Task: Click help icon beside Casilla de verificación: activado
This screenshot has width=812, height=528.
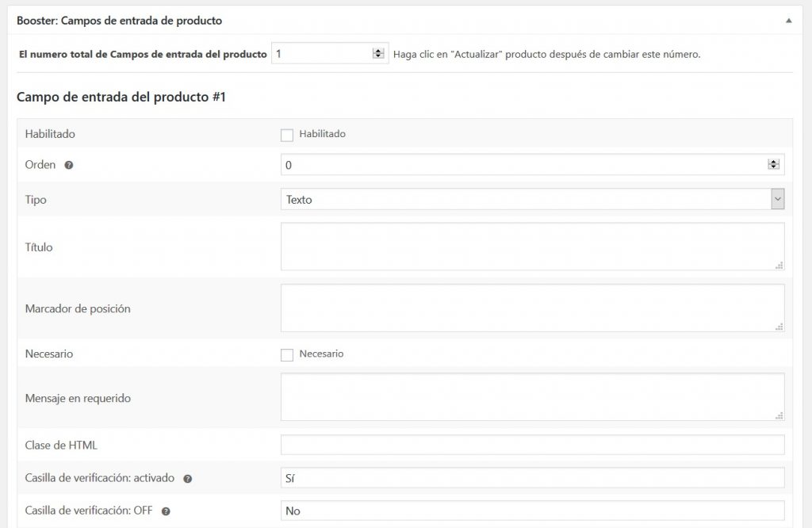Action: (x=187, y=479)
